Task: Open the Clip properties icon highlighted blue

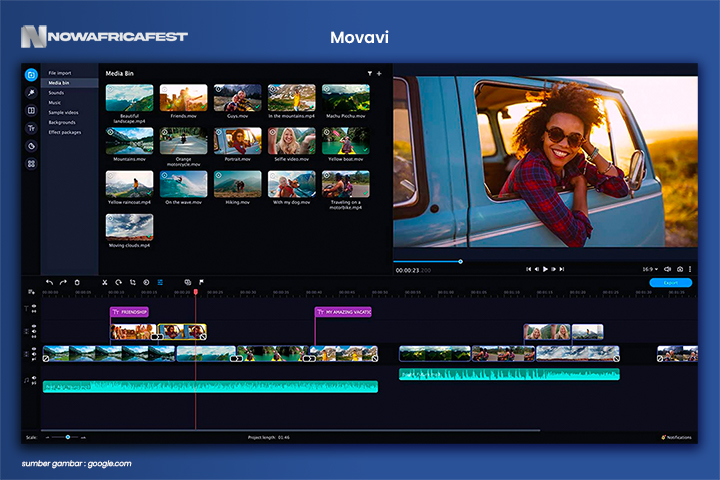Action: (160, 282)
